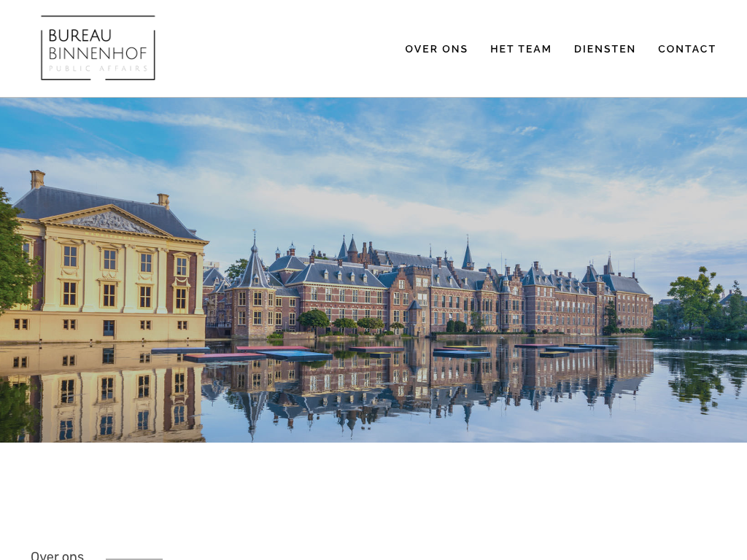Click the Binnenhof panorama hero image
The height and width of the screenshot is (560, 747).
[x=373, y=270]
